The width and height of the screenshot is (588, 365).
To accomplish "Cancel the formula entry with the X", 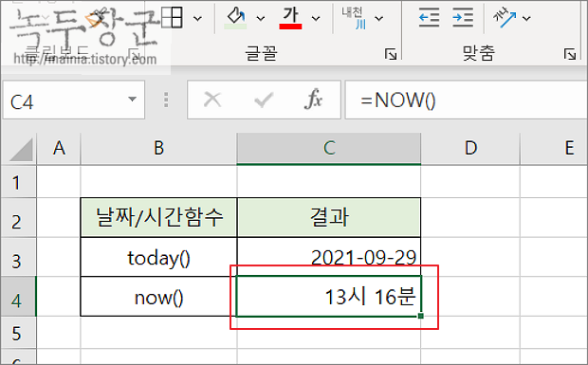I will click(x=212, y=100).
